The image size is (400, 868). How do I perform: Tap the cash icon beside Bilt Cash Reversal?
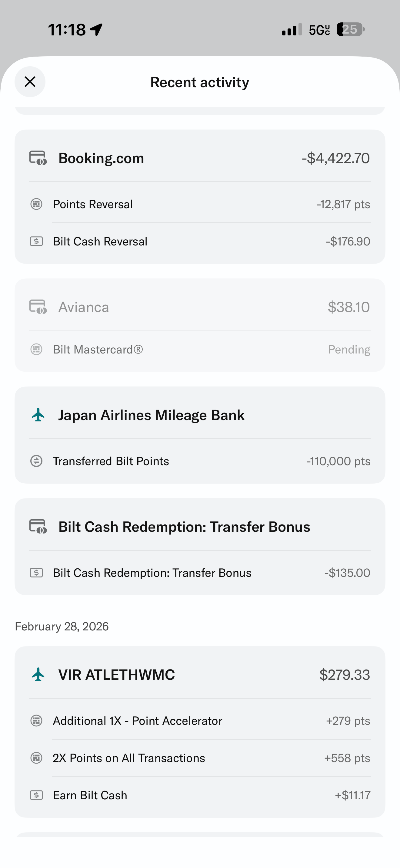pyautogui.click(x=36, y=241)
